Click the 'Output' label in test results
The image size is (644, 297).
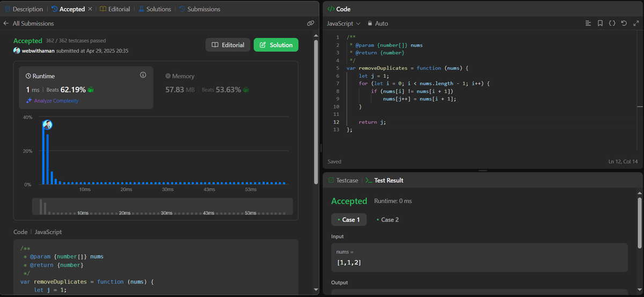coord(340,282)
